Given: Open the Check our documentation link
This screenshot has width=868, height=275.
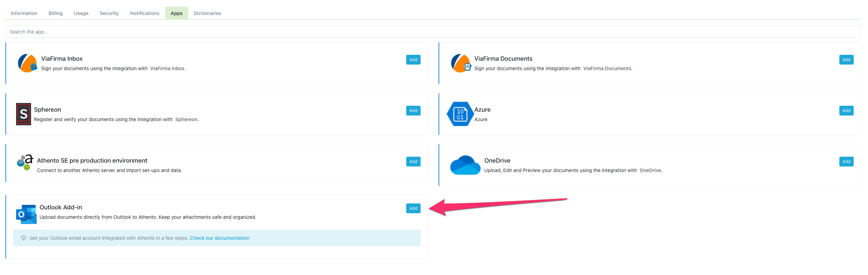Looking at the screenshot, I should [219, 238].
